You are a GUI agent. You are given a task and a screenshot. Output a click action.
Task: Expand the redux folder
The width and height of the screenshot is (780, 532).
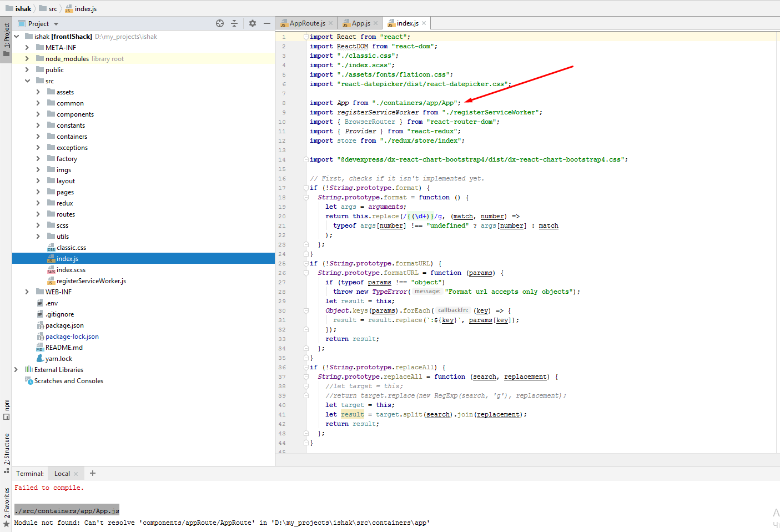click(38, 203)
